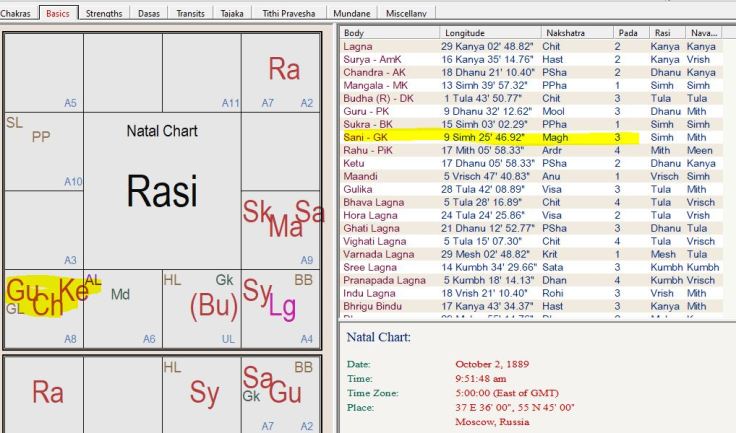
Task: Select the Lagna row in the table
Action: 480,46
